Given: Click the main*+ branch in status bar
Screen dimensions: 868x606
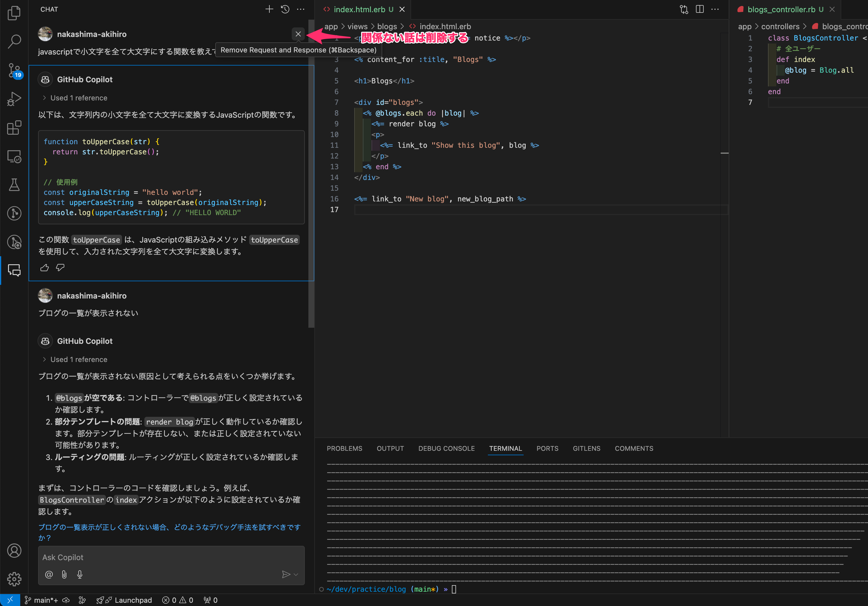Looking at the screenshot, I should (45, 600).
